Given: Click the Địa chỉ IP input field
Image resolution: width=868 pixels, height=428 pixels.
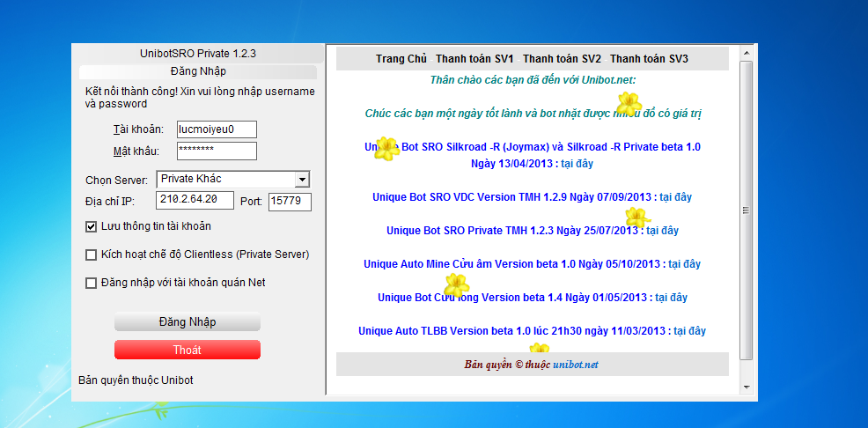Looking at the screenshot, I should coord(195,201).
